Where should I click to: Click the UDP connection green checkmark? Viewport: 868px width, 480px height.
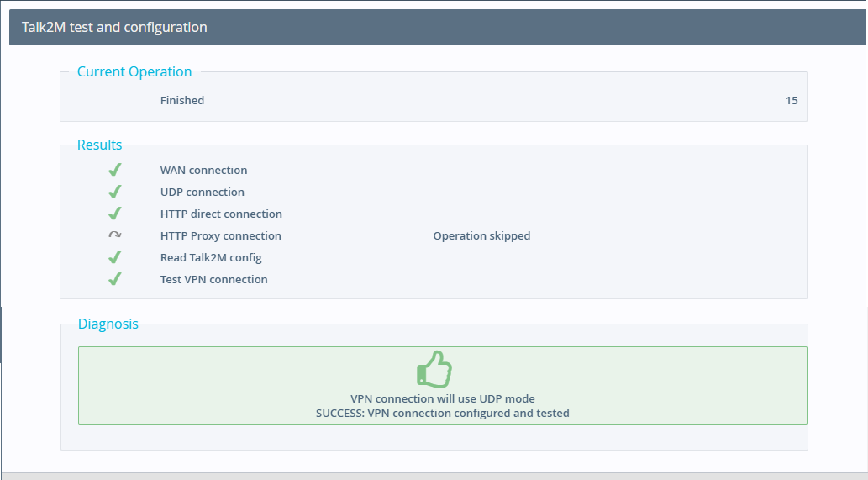(x=114, y=192)
